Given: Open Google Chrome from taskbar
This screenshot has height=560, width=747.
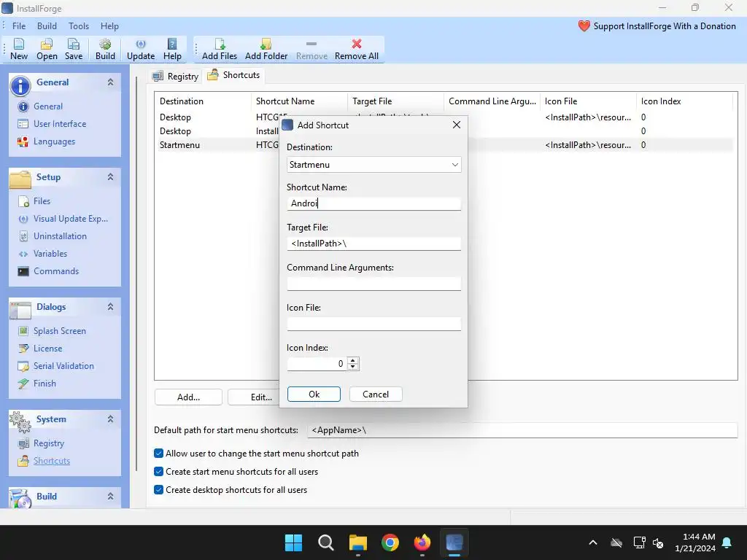Looking at the screenshot, I should [390, 542].
